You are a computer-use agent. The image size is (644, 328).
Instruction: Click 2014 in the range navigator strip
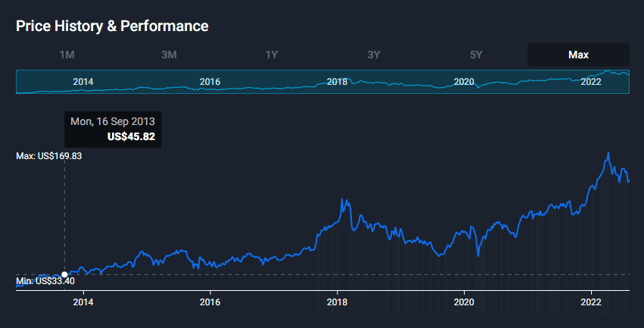[x=83, y=82]
